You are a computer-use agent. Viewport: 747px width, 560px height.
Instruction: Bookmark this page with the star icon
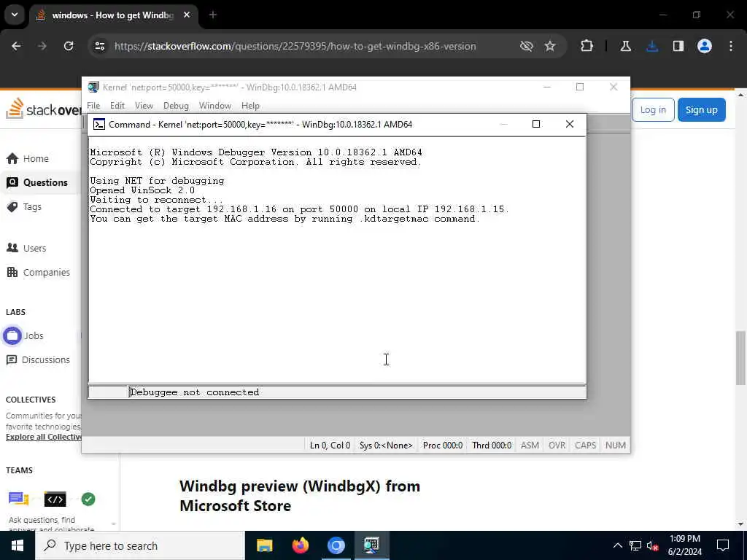tap(550, 46)
